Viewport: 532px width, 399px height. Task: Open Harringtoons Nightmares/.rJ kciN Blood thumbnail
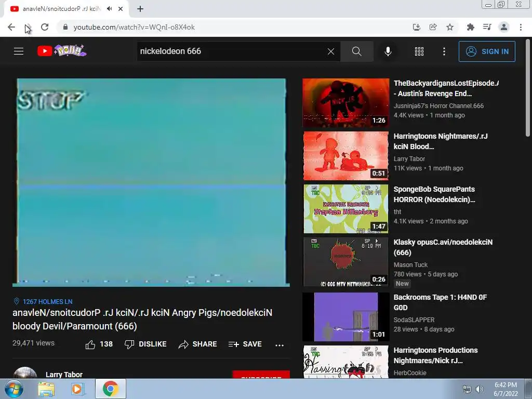coord(345,156)
